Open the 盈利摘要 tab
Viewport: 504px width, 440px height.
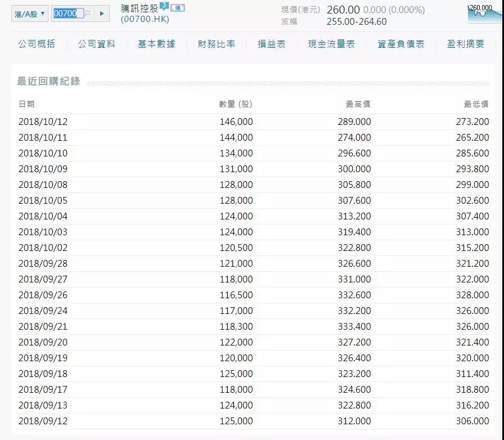tap(466, 44)
